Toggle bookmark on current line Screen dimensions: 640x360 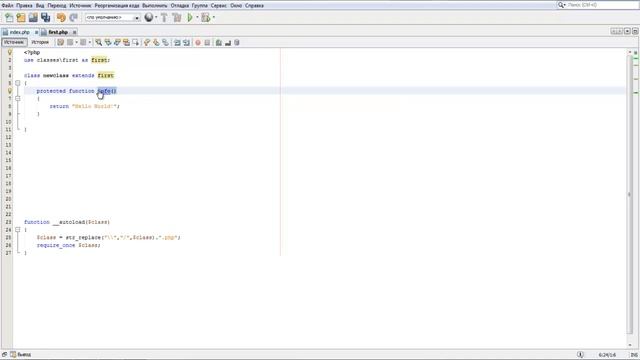point(165,42)
